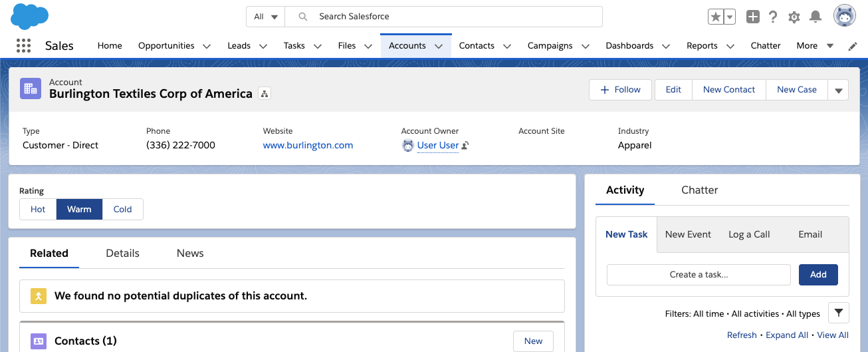
Task: Click New in the Contacts list
Action: pos(533,341)
